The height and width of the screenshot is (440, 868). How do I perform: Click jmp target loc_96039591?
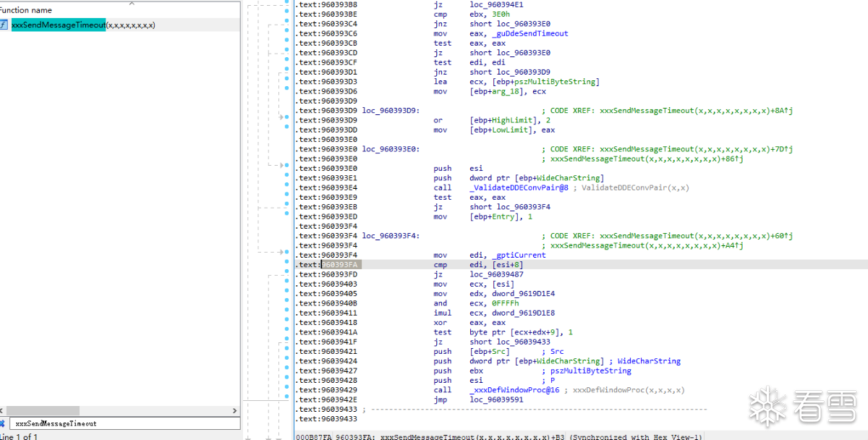[496, 399]
